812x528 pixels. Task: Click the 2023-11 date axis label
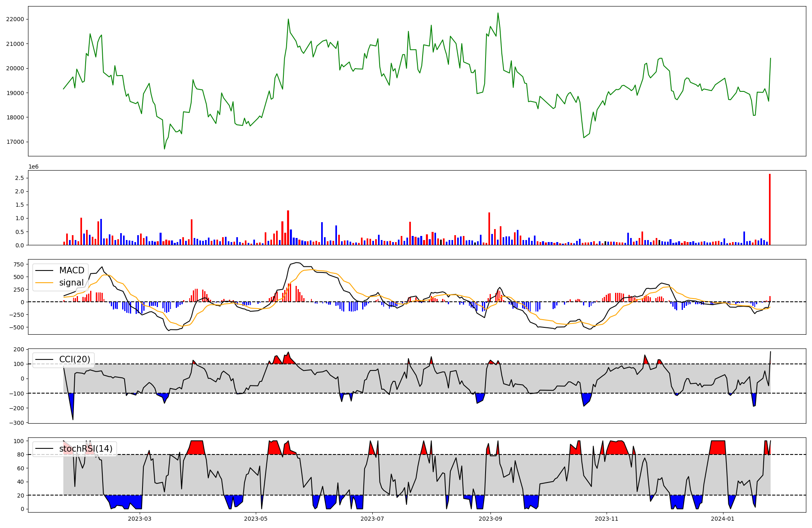pos(607,519)
